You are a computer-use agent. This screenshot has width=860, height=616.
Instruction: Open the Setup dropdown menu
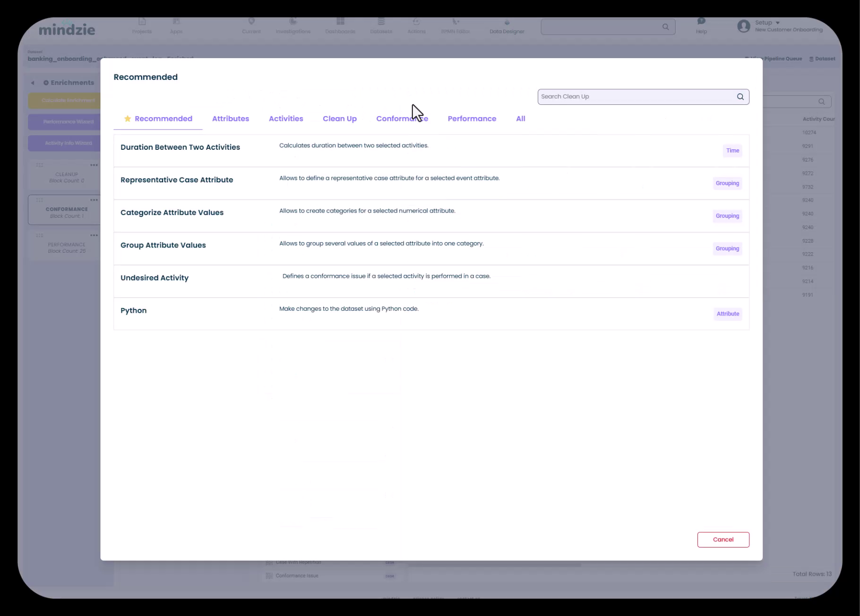(767, 22)
